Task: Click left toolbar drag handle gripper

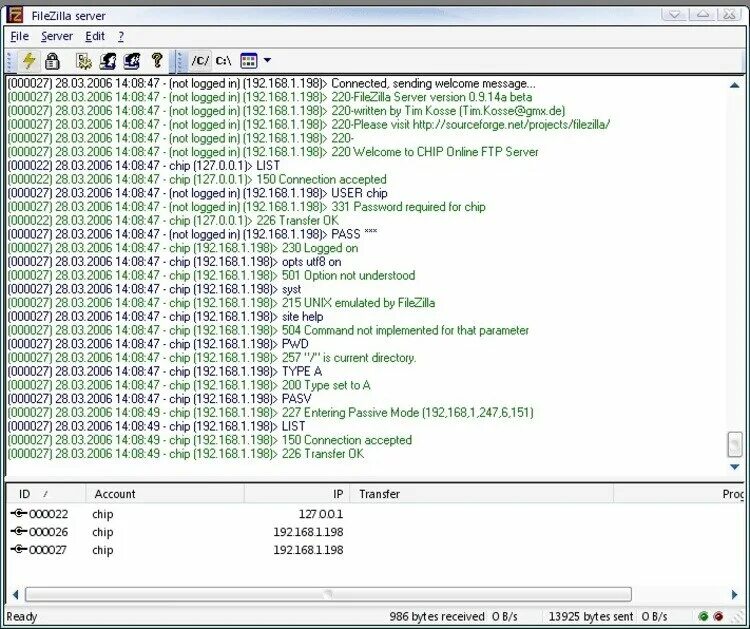Action: point(9,61)
